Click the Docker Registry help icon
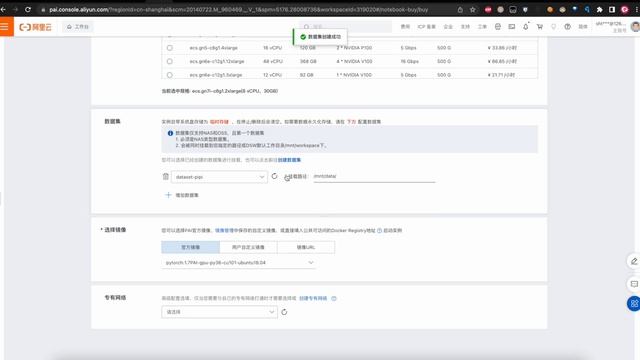The height and width of the screenshot is (360, 640). pyautogui.click(x=380, y=230)
